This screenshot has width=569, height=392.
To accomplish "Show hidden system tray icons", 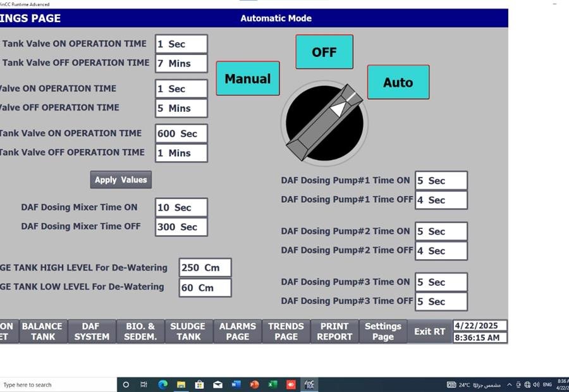I will pyautogui.click(x=510, y=385).
